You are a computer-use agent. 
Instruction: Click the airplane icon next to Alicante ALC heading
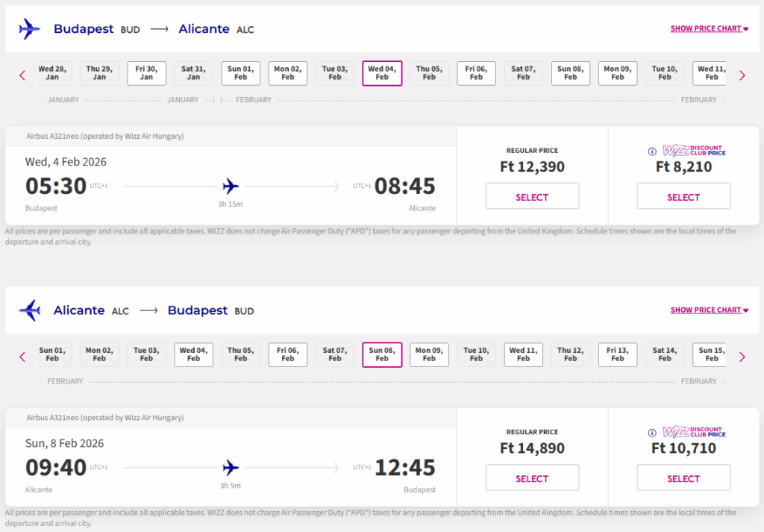[30, 310]
